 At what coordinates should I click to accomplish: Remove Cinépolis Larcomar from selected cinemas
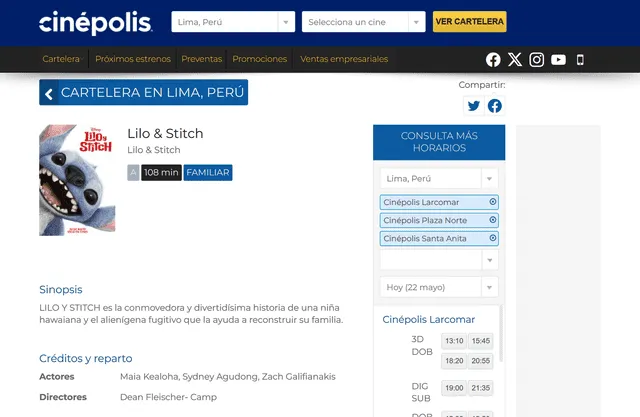point(493,202)
